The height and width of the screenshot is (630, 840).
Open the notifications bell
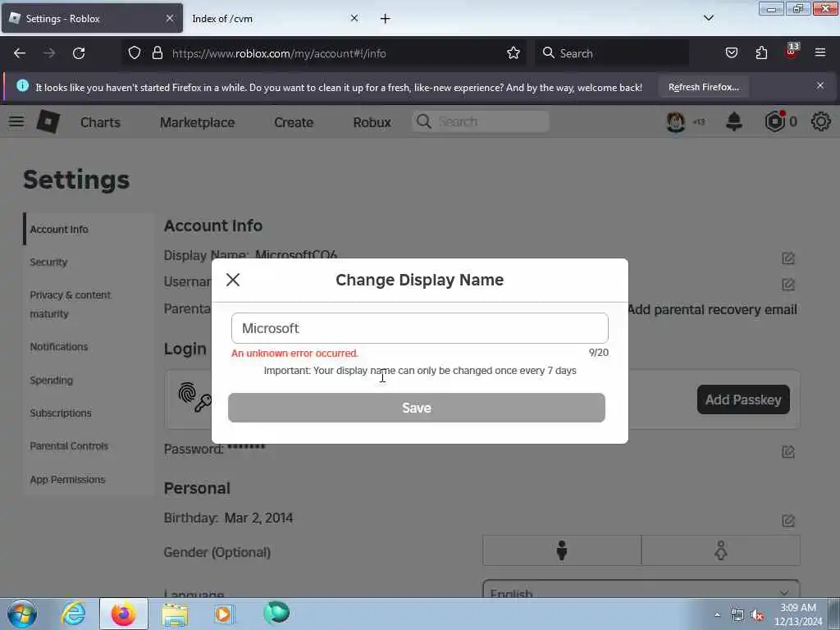(x=734, y=121)
